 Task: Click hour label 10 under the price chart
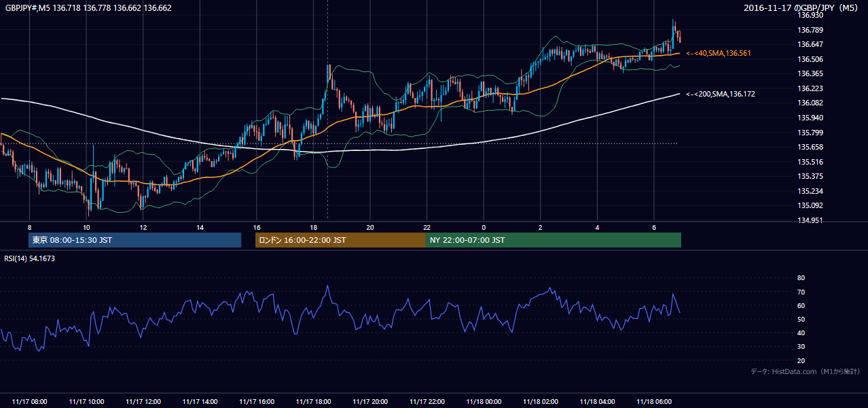click(x=86, y=227)
